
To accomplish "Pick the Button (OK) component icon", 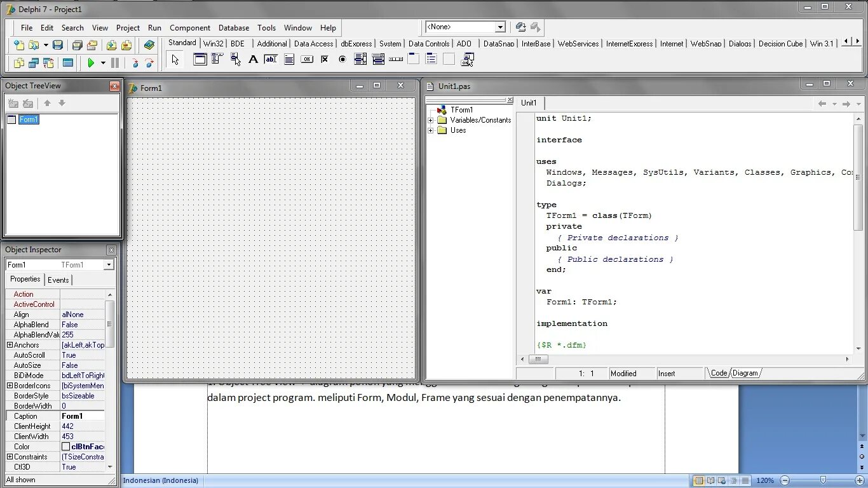I will [x=307, y=59].
